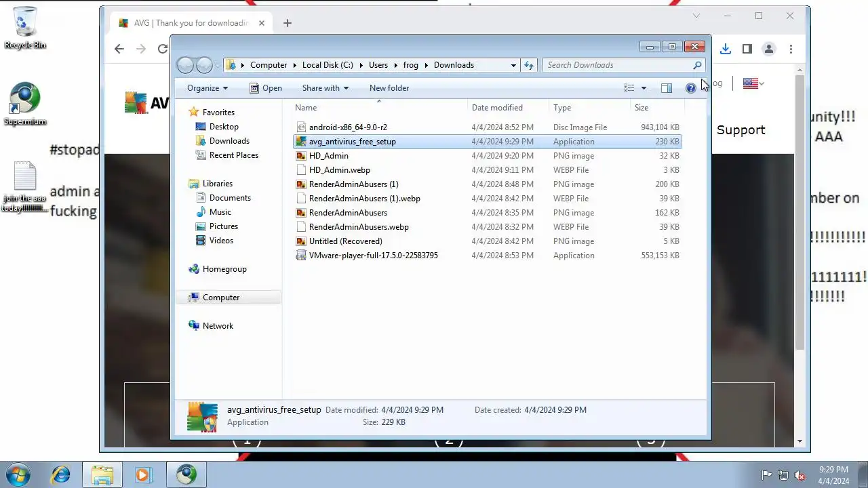Open Downloads in navigation pane
The image size is (868, 488).
click(x=229, y=141)
